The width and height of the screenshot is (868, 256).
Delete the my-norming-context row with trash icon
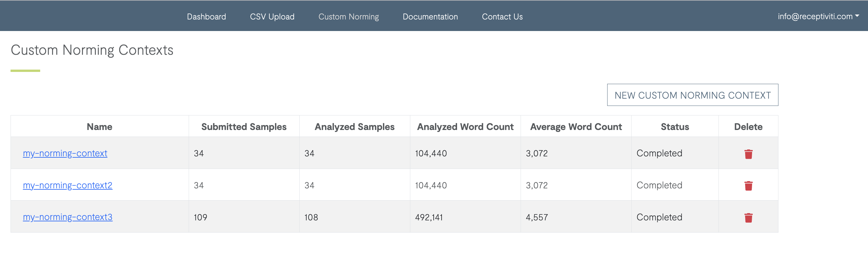click(x=748, y=154)
